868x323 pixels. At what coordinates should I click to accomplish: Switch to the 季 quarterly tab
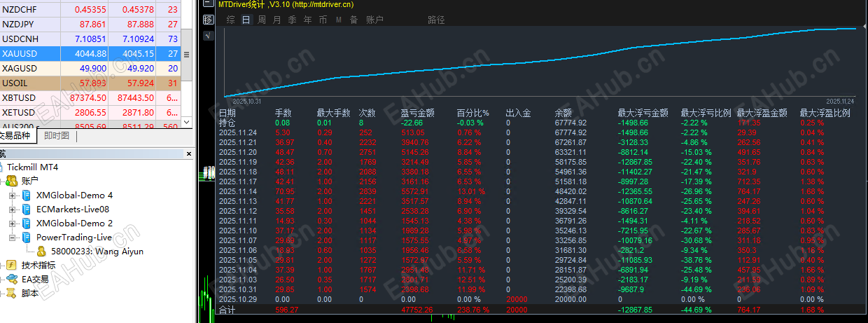[x=292, y=20]
